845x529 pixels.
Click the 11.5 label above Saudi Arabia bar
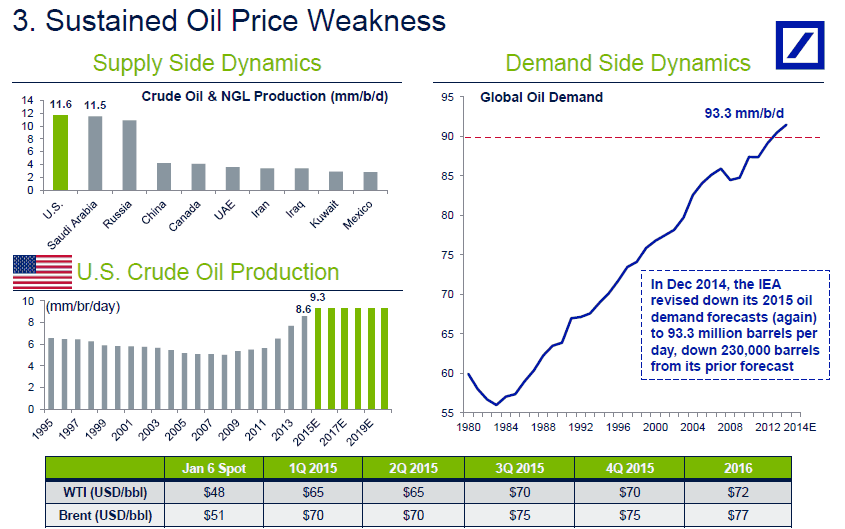[x=95, y=106]
